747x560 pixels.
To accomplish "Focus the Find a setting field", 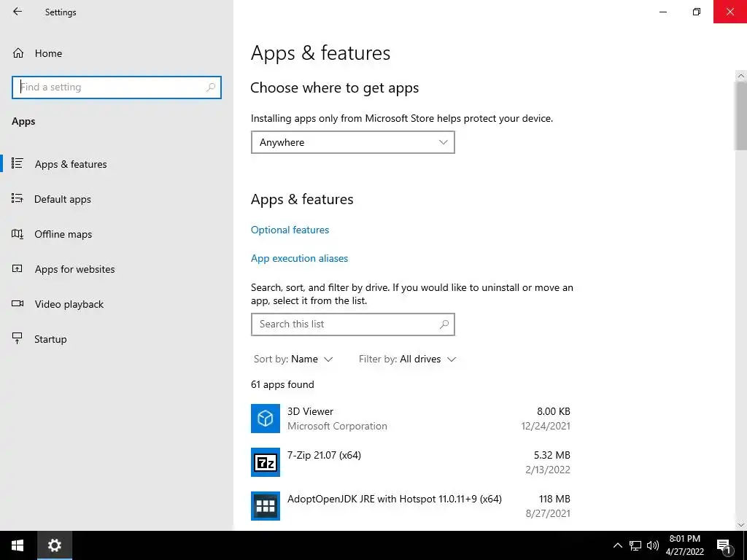I will tap(117, 87).
